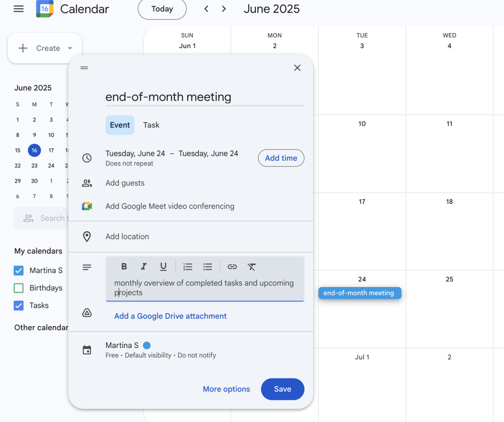Click day 18 in the main grid

tap(449, 202)
